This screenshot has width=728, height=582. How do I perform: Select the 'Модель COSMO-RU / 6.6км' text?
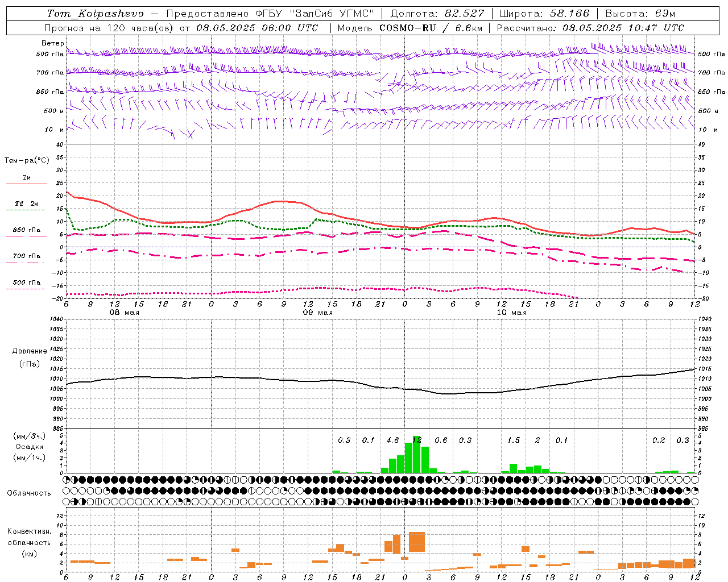409,28
